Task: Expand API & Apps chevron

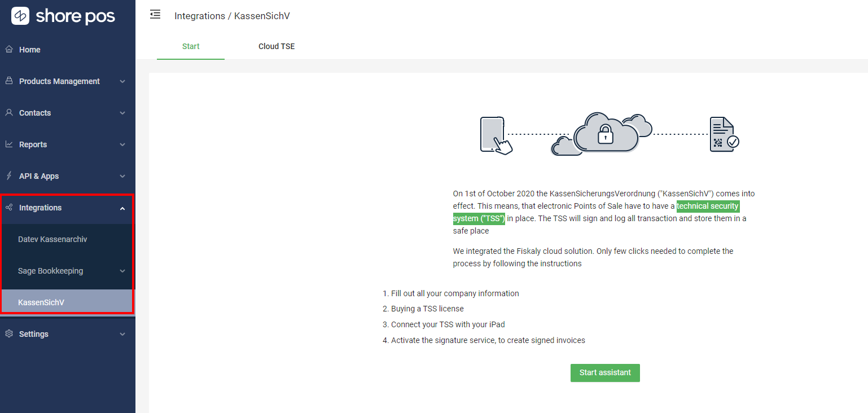Action: tap(122, 176)
